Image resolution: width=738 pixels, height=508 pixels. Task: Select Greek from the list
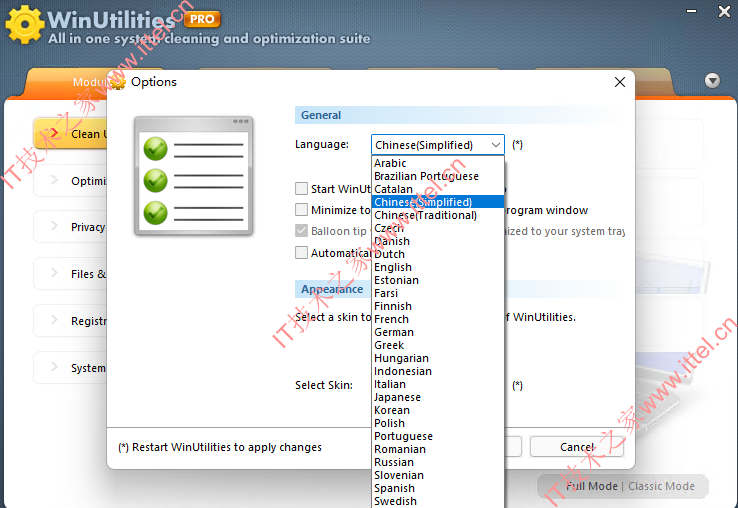pyautogui.click(x=438, y=345)
